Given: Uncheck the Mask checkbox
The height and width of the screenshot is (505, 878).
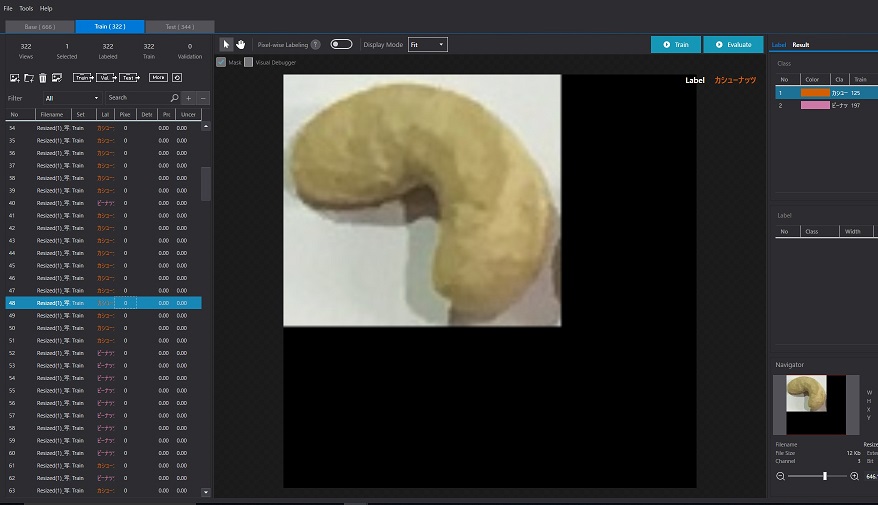Looking at the screenshot, I should click(x=221, y=62).
